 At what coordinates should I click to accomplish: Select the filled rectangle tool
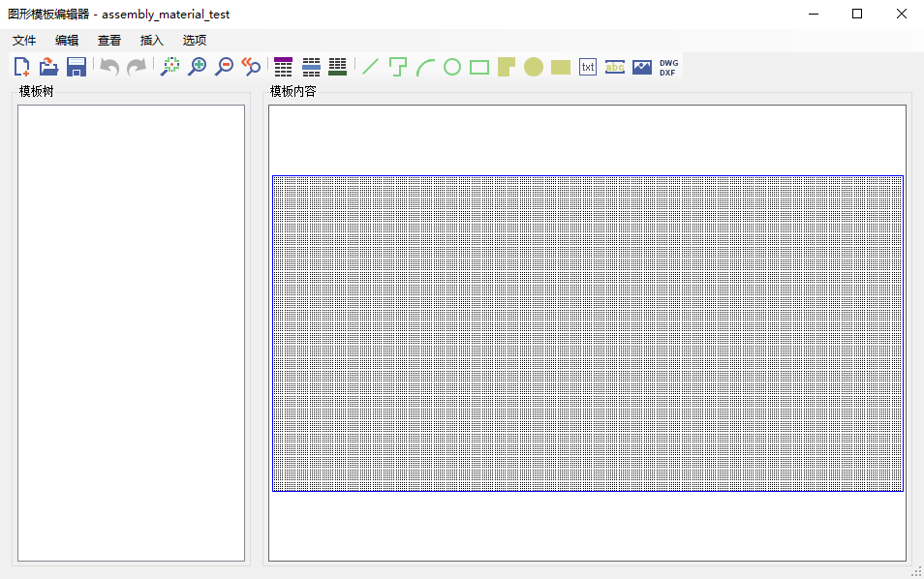(x=561, y=67)
